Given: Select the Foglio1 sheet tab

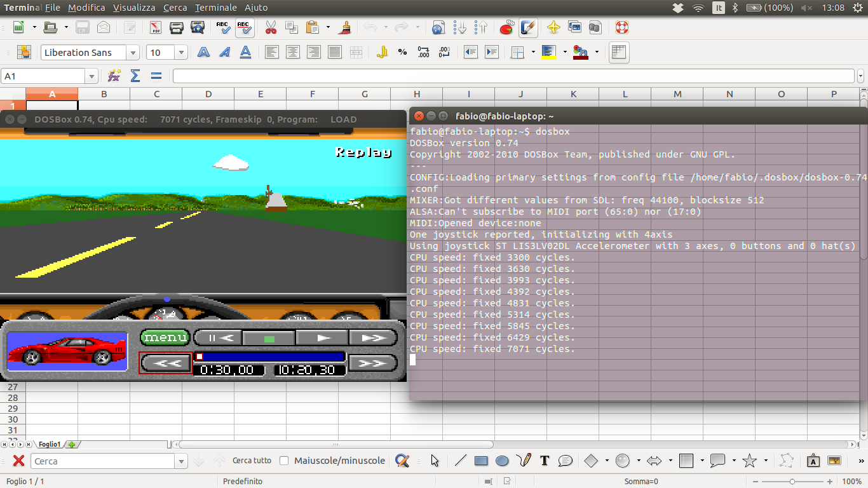Looking at the screenshot, I should [49, 445].
